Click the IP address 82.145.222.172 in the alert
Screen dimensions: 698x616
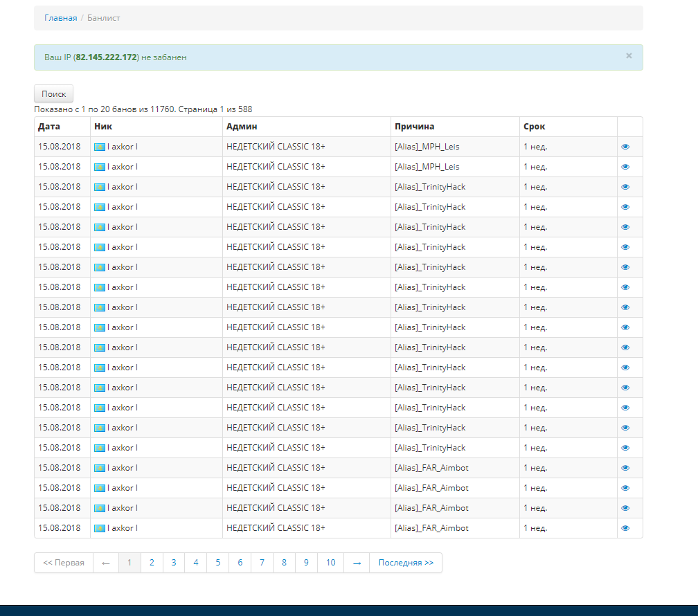coord(107,57)
